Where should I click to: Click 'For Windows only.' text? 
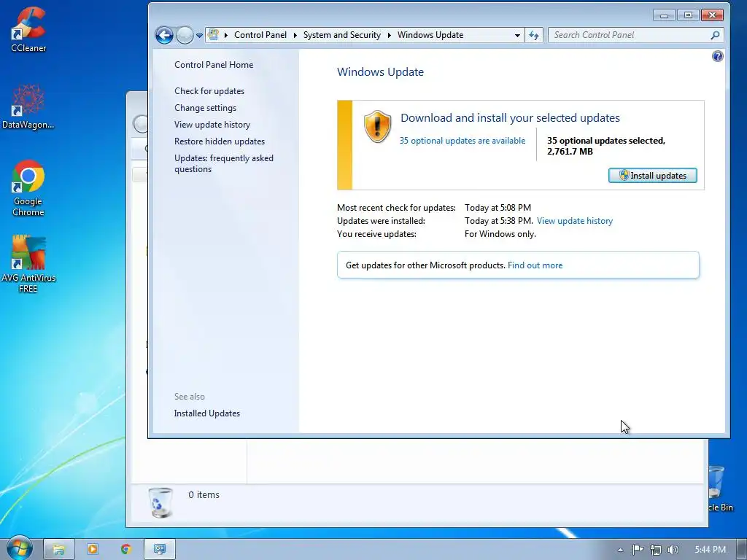click(500, 234)
